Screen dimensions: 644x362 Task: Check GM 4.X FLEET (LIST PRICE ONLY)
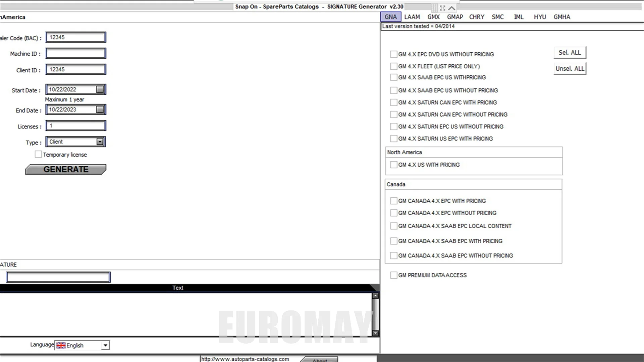[x=394, y=66]
